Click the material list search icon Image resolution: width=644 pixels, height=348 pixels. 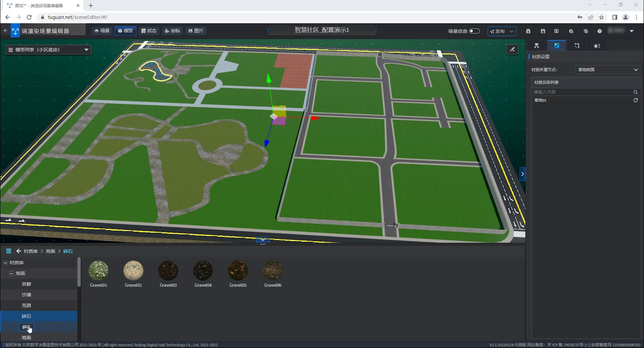pos(635,92)
